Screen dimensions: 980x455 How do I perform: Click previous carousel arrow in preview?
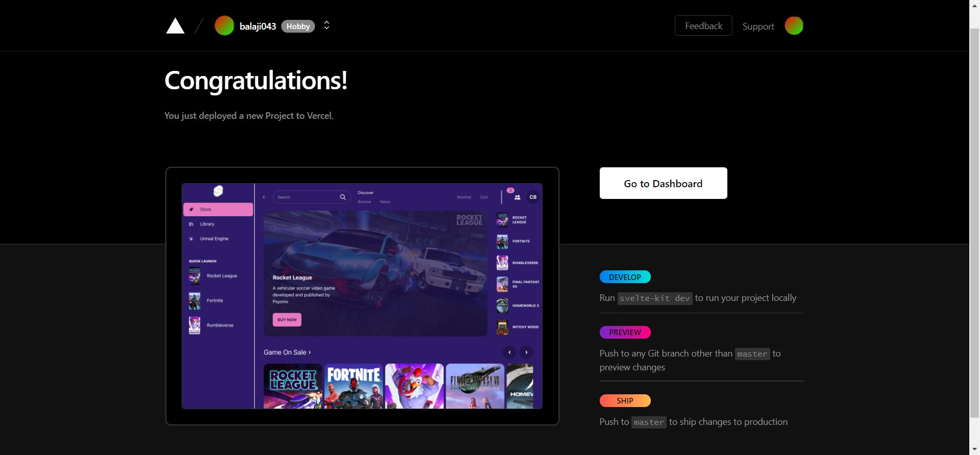click(x=509, y=352)
